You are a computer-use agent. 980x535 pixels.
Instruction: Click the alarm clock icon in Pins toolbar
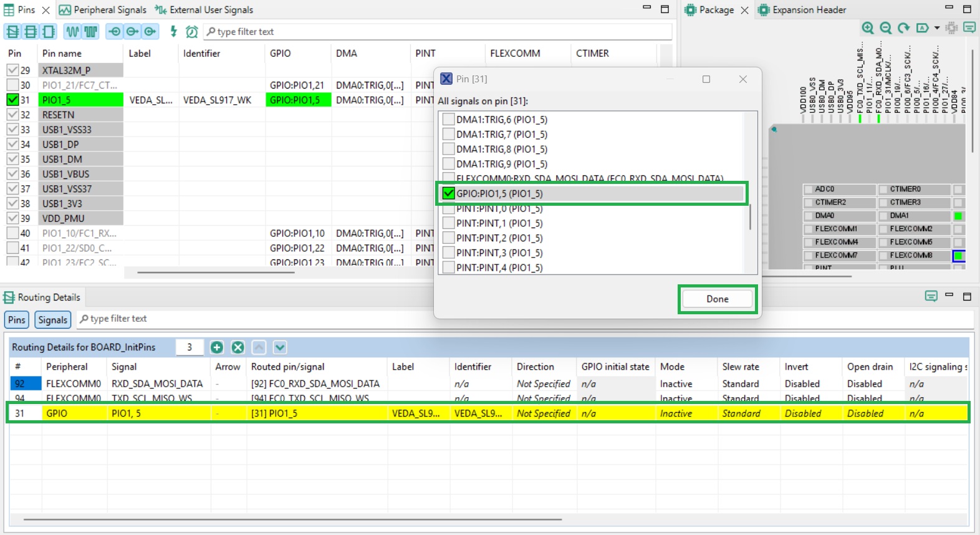click(192, 31)
